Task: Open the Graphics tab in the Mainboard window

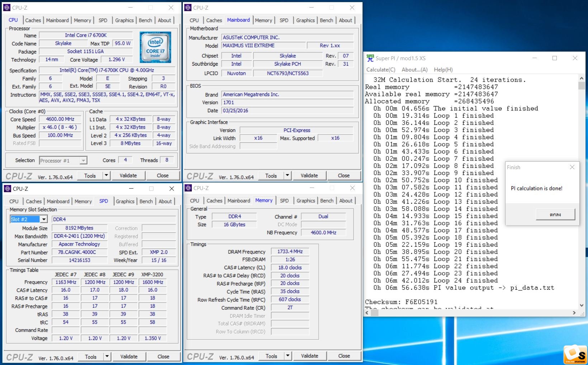Action: (305, 20)
